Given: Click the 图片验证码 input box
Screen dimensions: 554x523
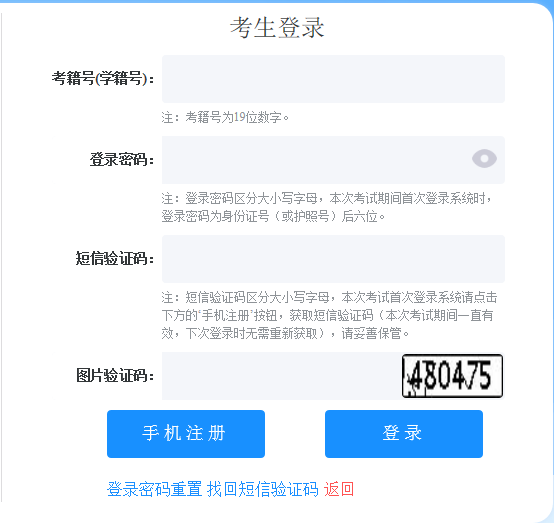Looking at the screenshot, I should 281,376.
